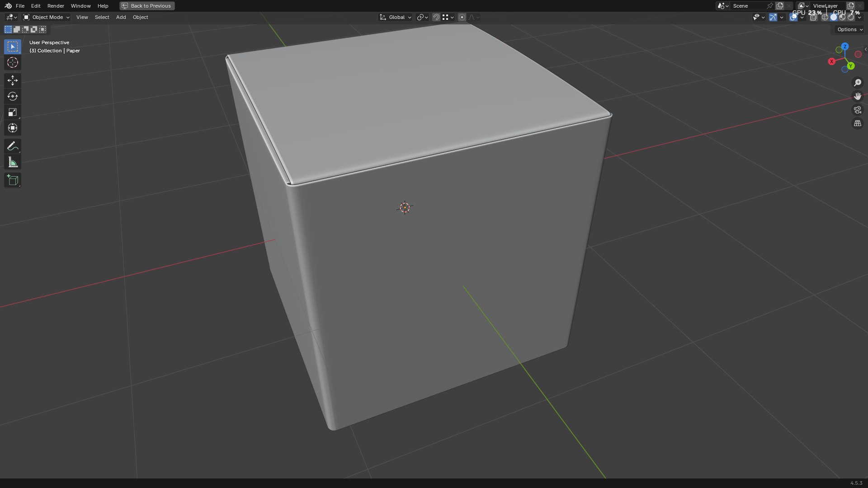Open overlays settings dropdown arrow

[802, 17]
